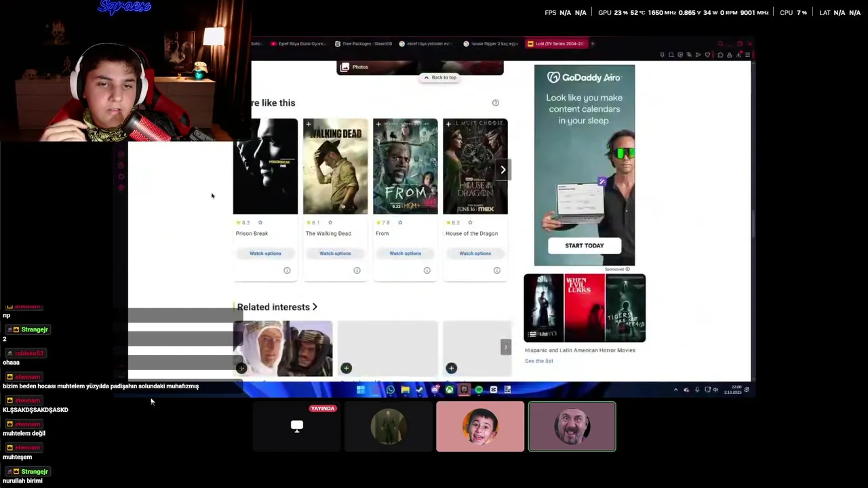Open Epic Games Launcher from taskbar
This screenshot has width=868, height=488.
coord(465,390)
